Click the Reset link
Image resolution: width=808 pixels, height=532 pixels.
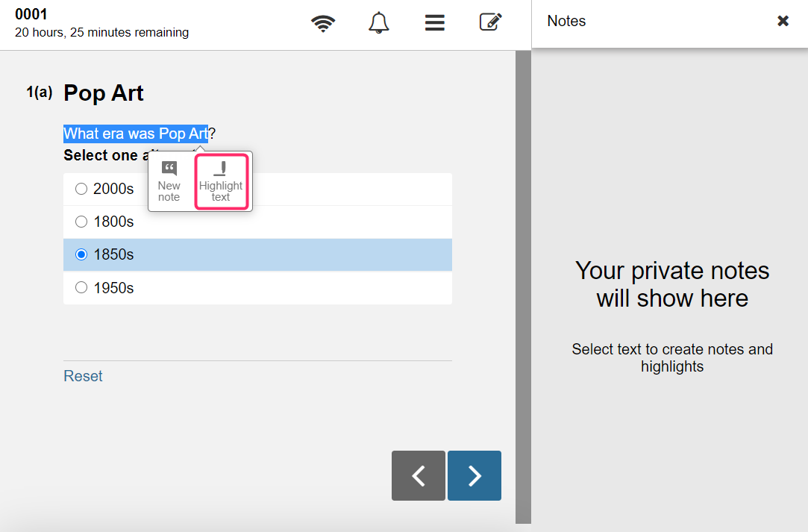click(83, 376)
